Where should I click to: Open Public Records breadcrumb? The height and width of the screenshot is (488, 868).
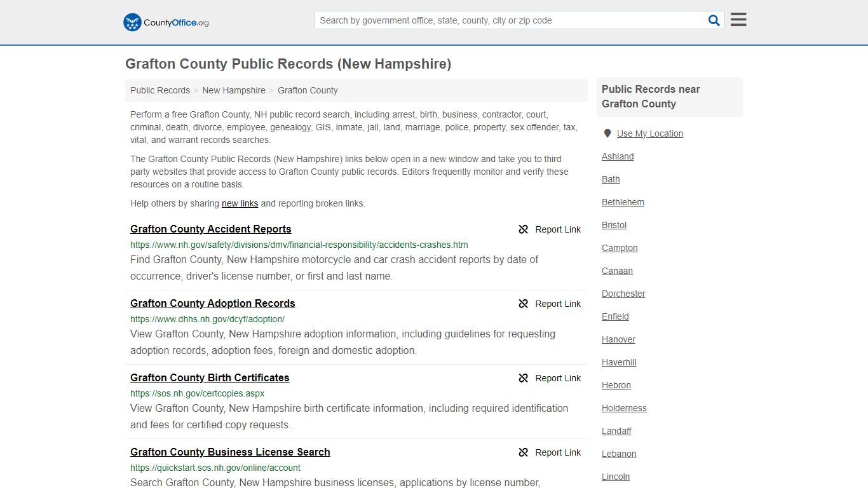pyautogui.click(x=160, y=90)
